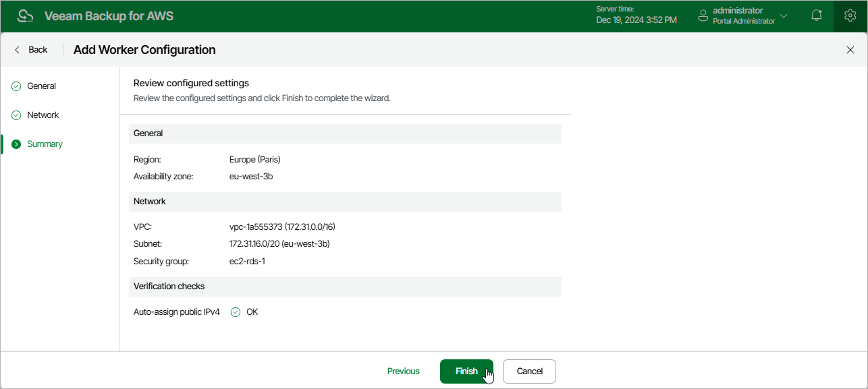Click the Finish button

[466, 371]
